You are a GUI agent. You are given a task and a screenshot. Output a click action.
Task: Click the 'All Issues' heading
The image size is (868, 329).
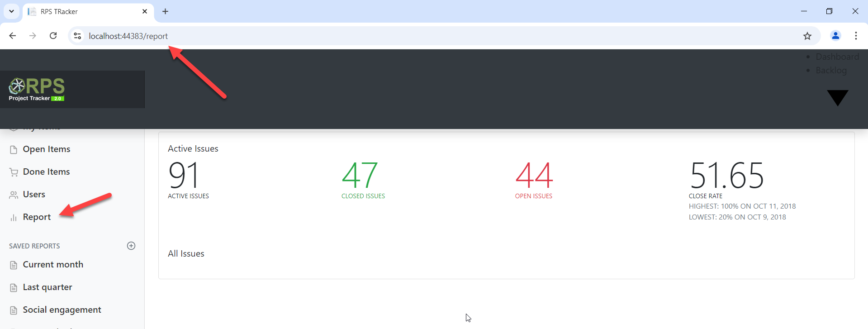pos(186,253)
